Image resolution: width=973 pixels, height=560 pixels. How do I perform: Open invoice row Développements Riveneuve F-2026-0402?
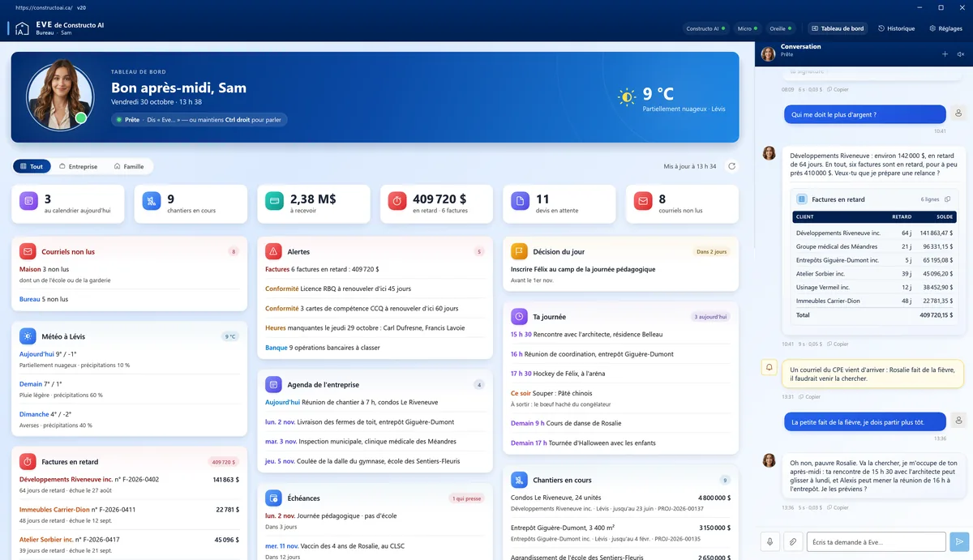click(129, 484)
